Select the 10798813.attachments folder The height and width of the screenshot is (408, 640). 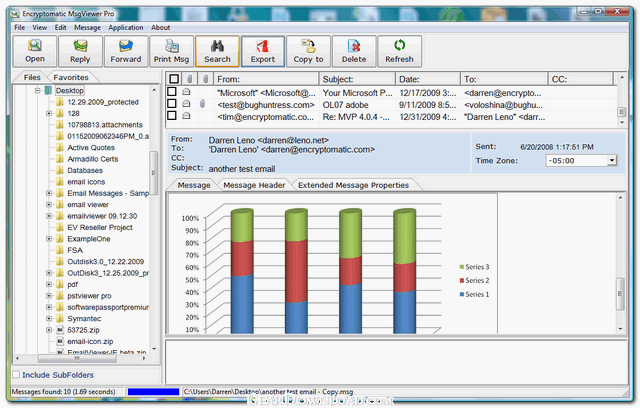[x=105, y=124]
